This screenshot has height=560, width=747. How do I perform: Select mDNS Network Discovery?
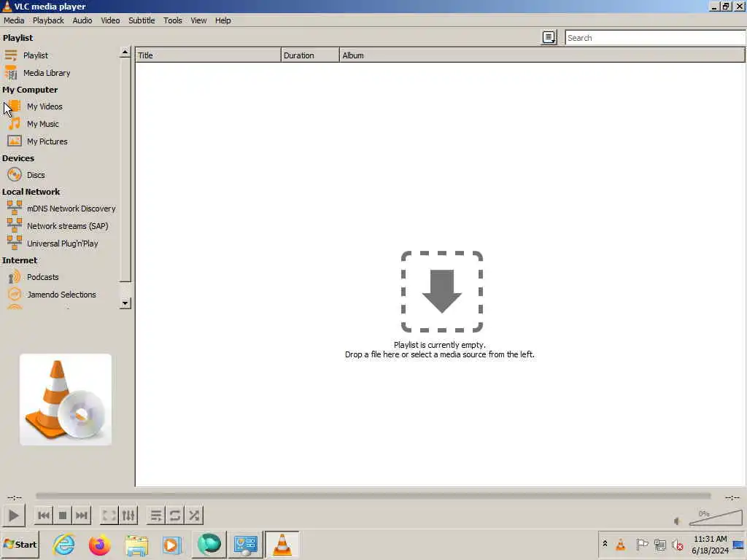pos(71,209)
